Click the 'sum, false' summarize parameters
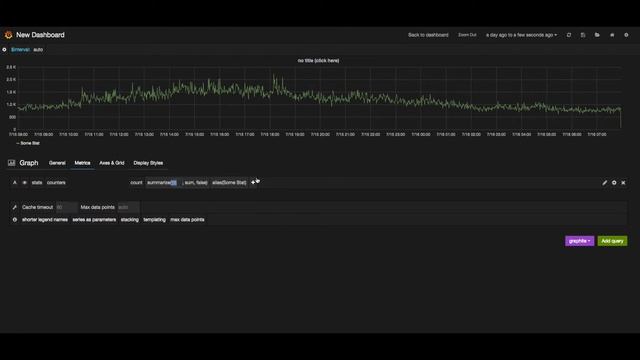Screen dimensions: 640x360 tap(195, 183)
